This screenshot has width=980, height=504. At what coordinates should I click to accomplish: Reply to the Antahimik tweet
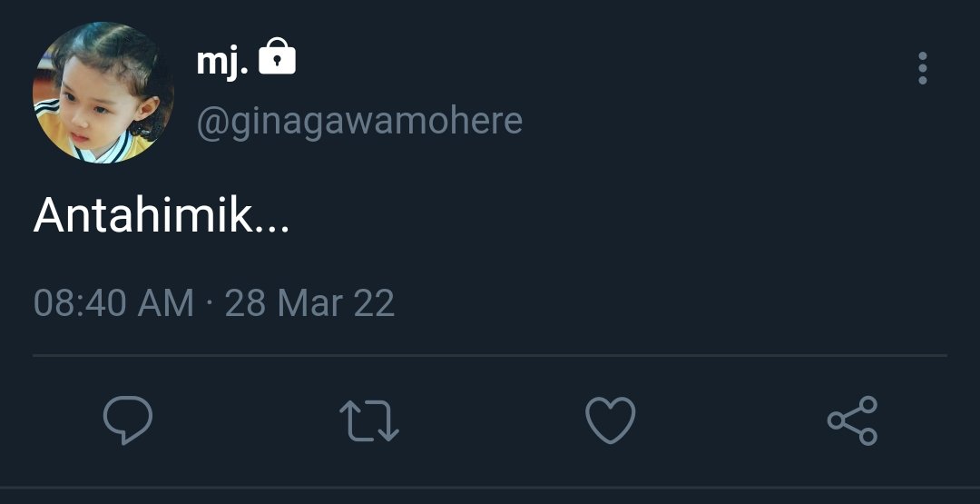click(x=128, y=420)
